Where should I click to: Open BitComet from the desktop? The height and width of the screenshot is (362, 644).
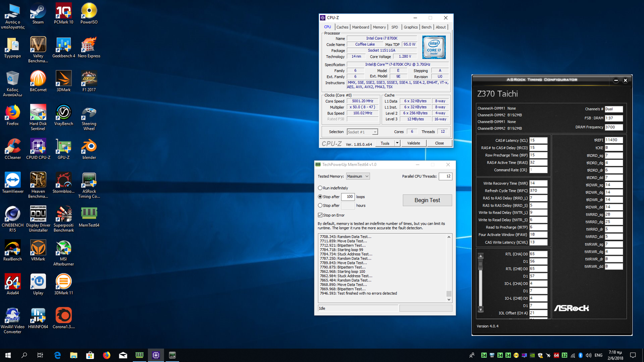(38, 81)
